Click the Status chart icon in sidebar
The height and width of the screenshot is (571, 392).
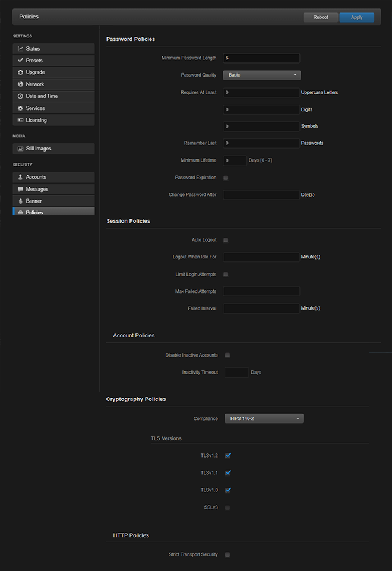[20, 49]
